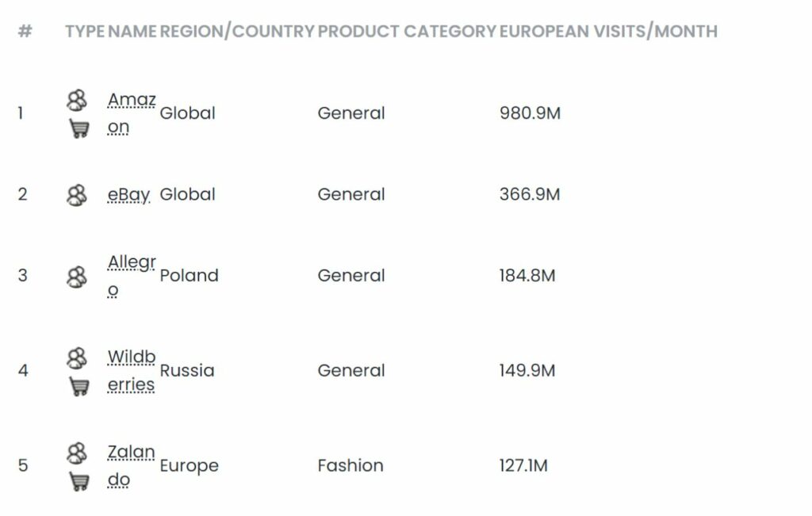Open the Zalando link
Viewport: 812px width, 516px height.
[x=131, y=466]
